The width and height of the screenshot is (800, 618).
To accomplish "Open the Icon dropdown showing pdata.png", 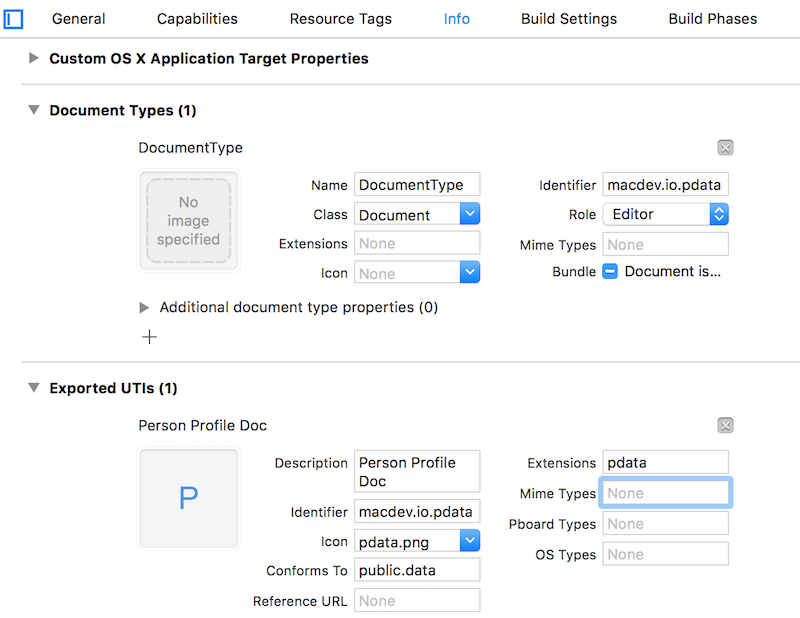I will (x=470, y=541).
